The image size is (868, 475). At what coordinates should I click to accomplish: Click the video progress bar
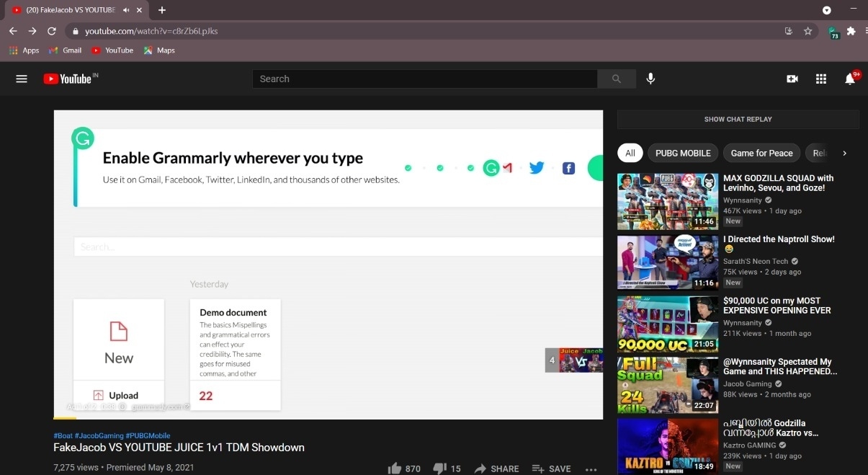[328, 418]
